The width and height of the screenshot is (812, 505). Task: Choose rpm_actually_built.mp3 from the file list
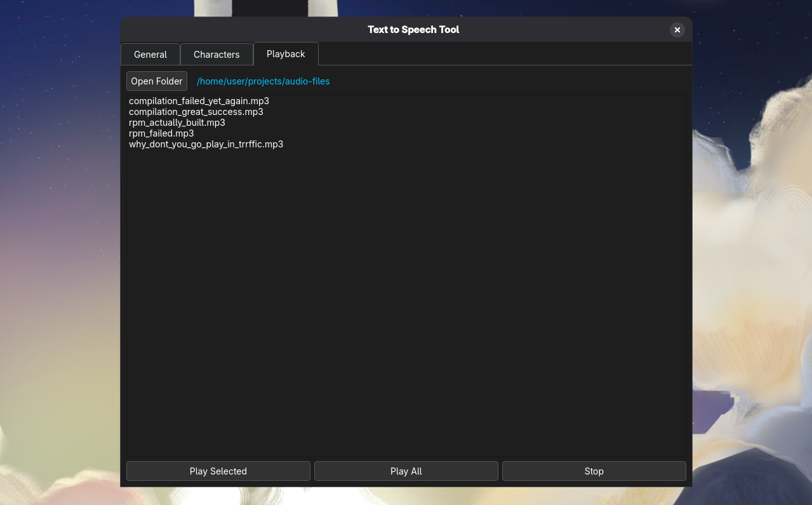176,123
